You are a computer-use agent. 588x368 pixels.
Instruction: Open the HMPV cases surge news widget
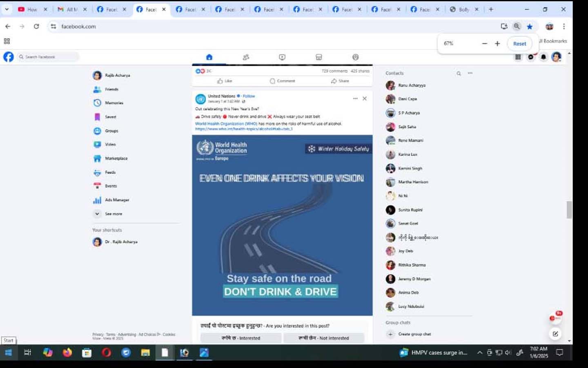tap(434, 352)
